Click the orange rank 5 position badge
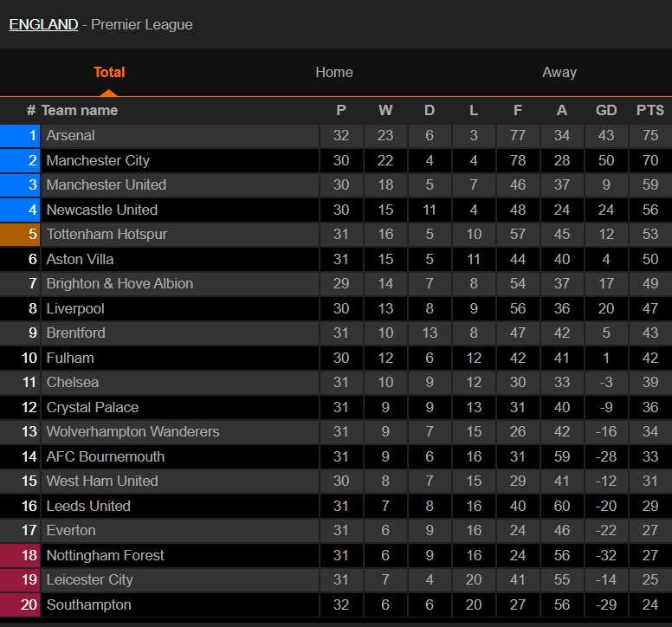672x627 pixels. (x=20, y=234)
